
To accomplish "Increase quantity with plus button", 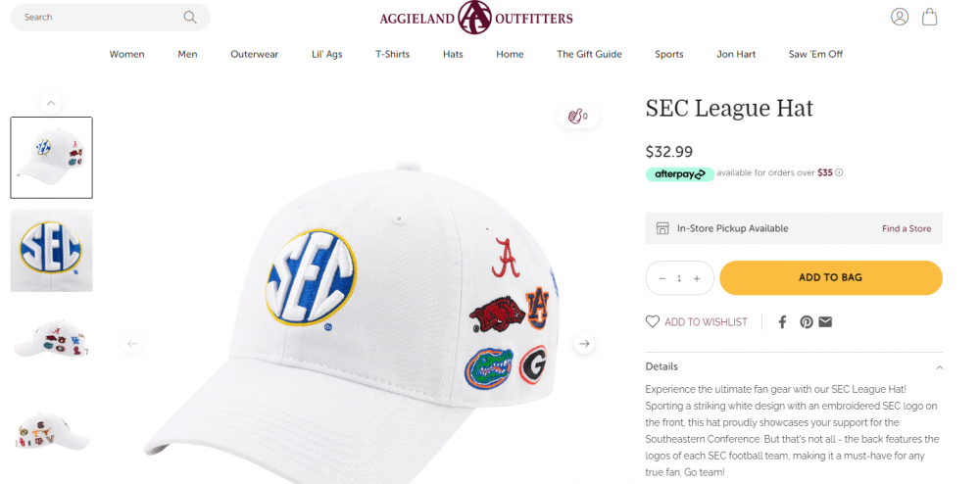I will [x=697, y=278].
